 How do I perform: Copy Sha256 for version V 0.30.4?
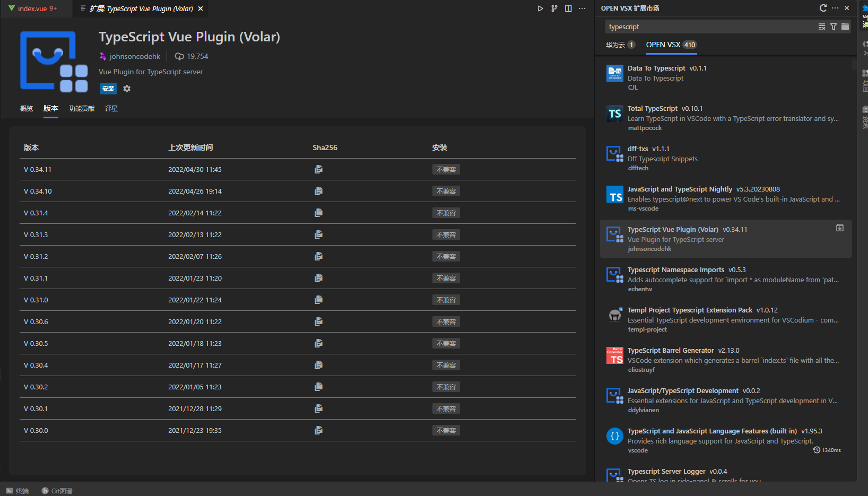point(318,365)
